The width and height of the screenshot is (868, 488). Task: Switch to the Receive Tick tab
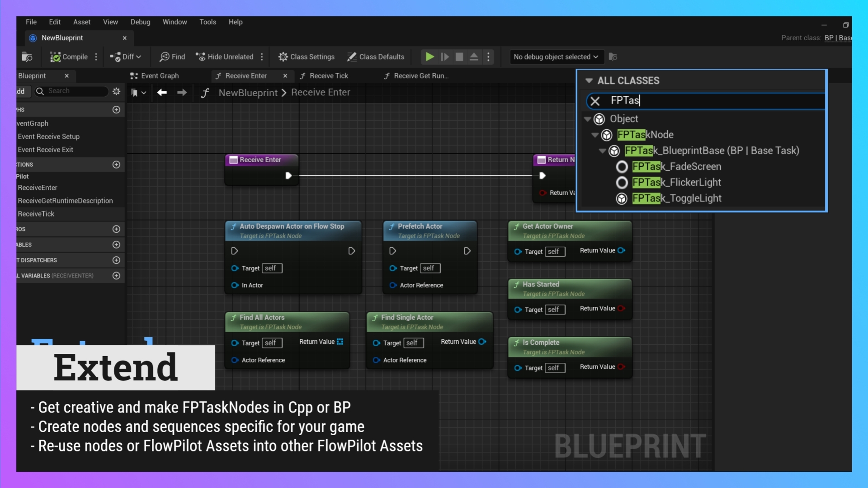pyautogui.click(x=329, y=76)
